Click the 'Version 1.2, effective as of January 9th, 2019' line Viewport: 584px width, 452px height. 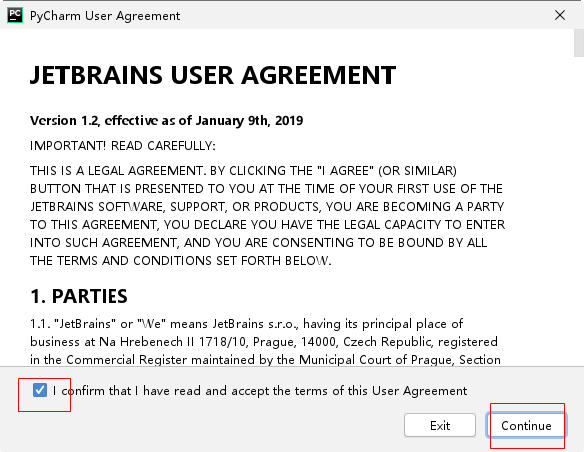pos(166,121)
